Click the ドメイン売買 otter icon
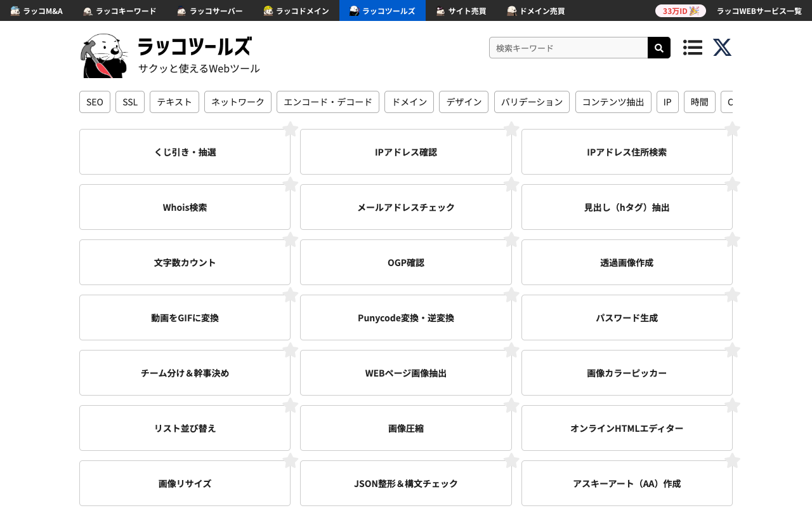812x508 pixels. point(511,10)
